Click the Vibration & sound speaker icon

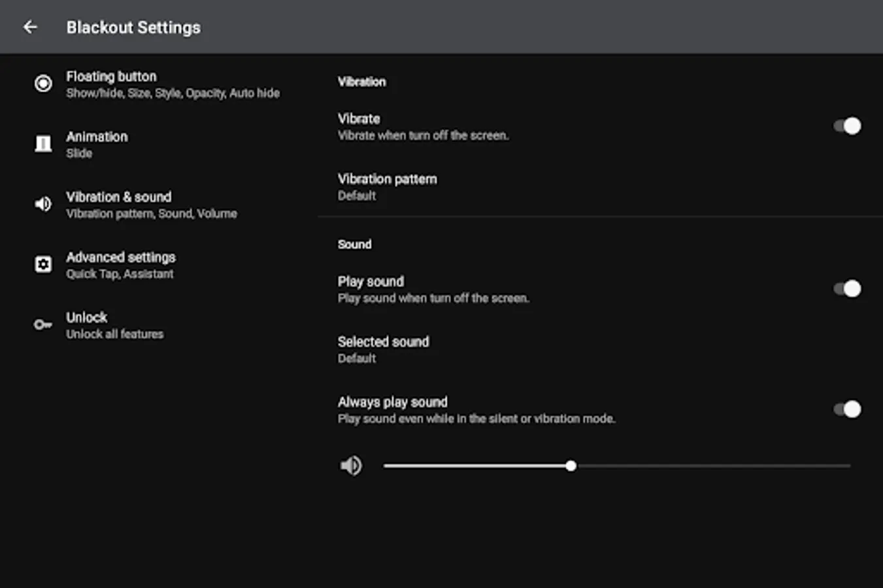[x=43, y=204]
